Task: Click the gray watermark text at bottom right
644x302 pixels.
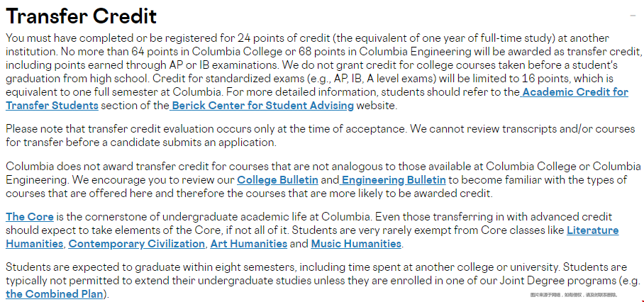Action: (574, 295)
